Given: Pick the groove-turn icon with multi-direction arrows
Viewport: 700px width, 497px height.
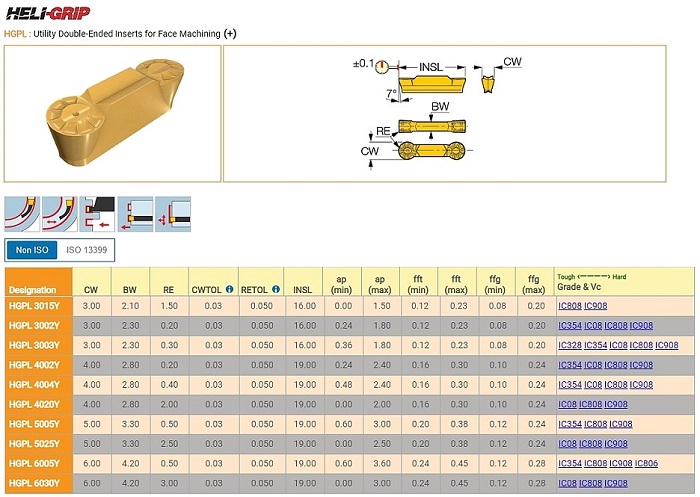Looking at the screenshot, I should click(x=173, y=214).
